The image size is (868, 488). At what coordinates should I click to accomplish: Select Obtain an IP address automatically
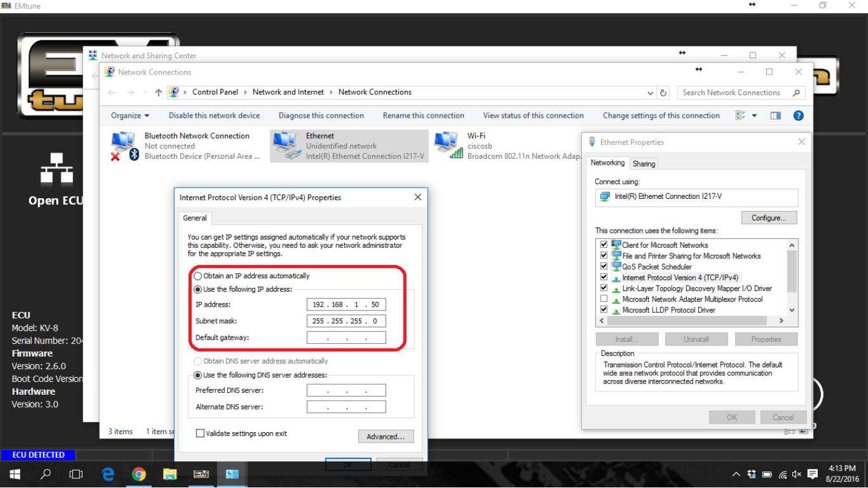coord(198,276)
